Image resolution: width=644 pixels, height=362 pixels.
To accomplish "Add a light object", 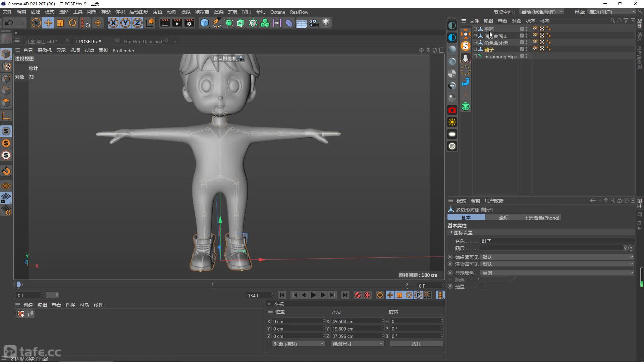I will pyautogui.click(x=326, y=23).
